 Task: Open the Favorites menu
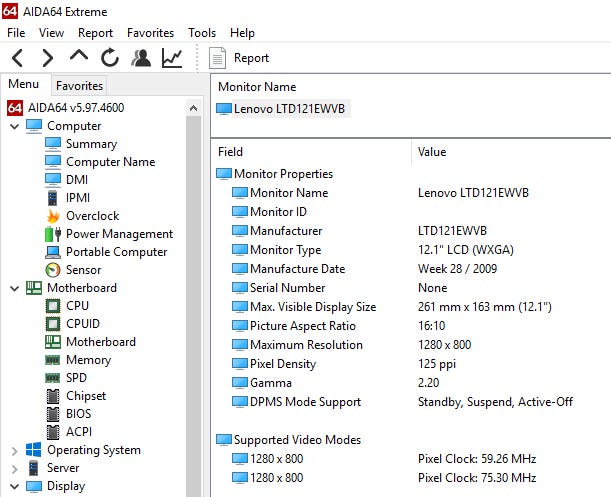coord(150,33)
